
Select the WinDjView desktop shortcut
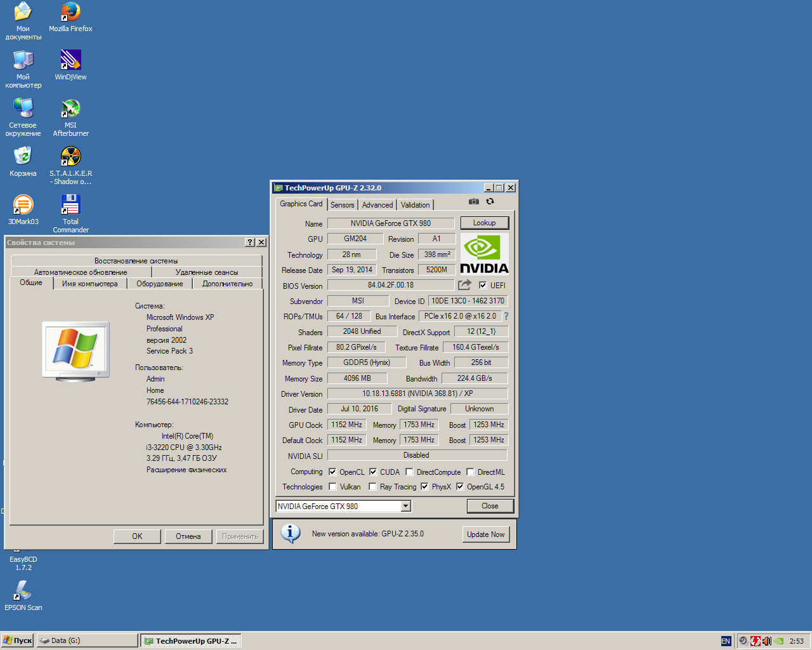click(70, 65)
